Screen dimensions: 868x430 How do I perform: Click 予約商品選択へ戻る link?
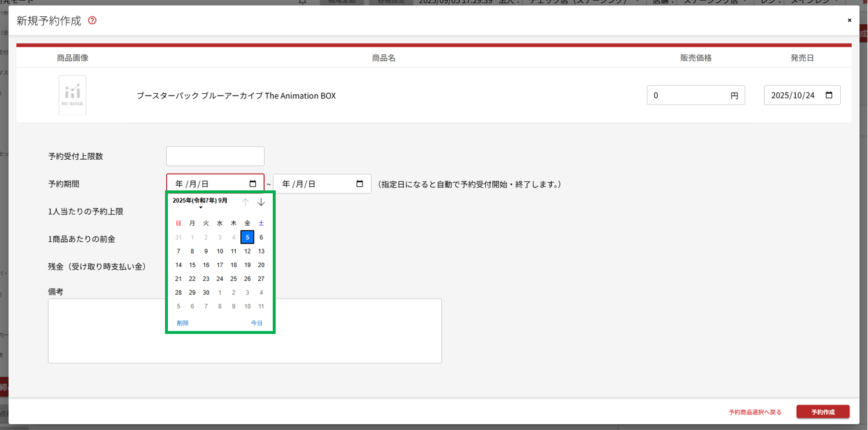coord(755,412)
